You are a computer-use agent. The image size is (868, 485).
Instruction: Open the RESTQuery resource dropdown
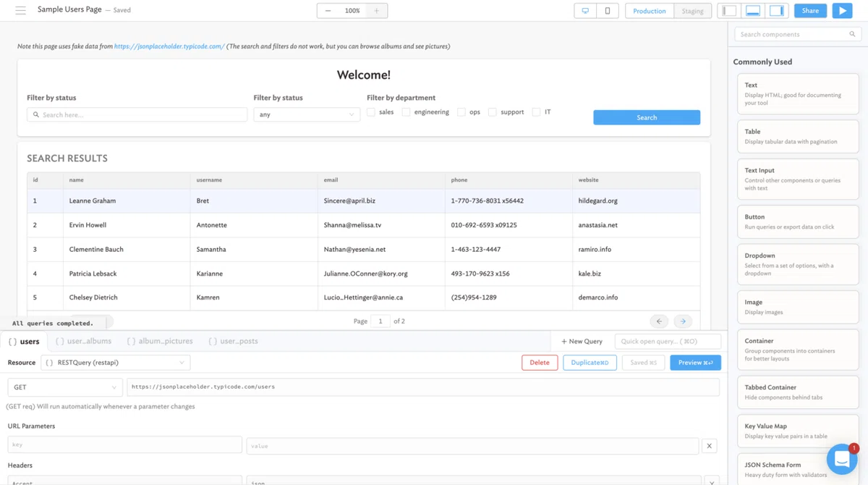[x=116, y=363]
